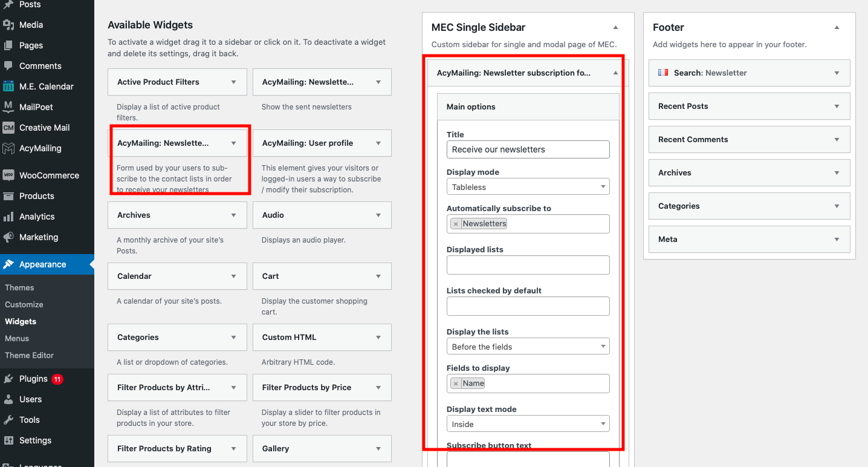Click the MailPoet M icon
The height and width of the screenshot is (467, 868).
point(8,107)
